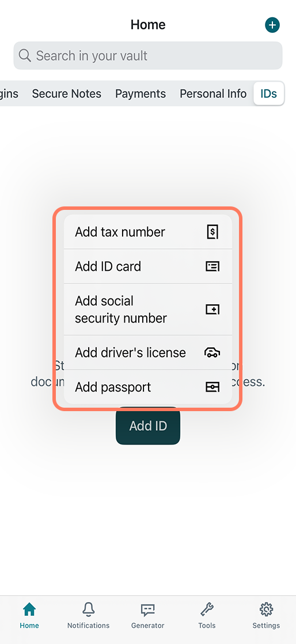
Task: Click the social security number icon
Action: pyautogui.click(x=212, y=309)
